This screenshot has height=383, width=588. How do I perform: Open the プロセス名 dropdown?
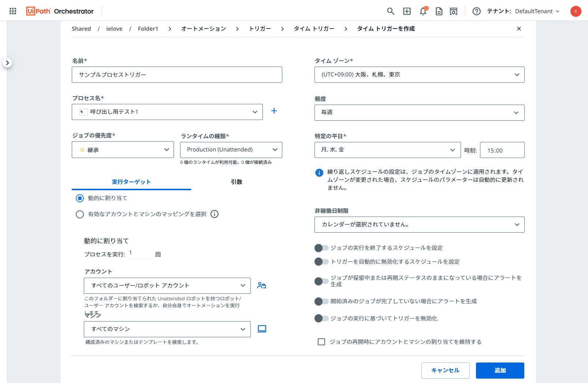tap(167, 112)
